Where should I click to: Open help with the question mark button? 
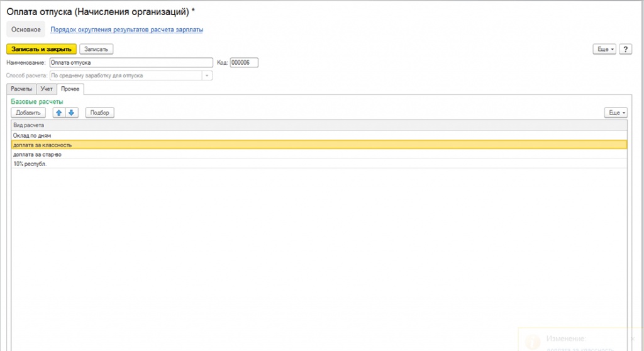625,49
